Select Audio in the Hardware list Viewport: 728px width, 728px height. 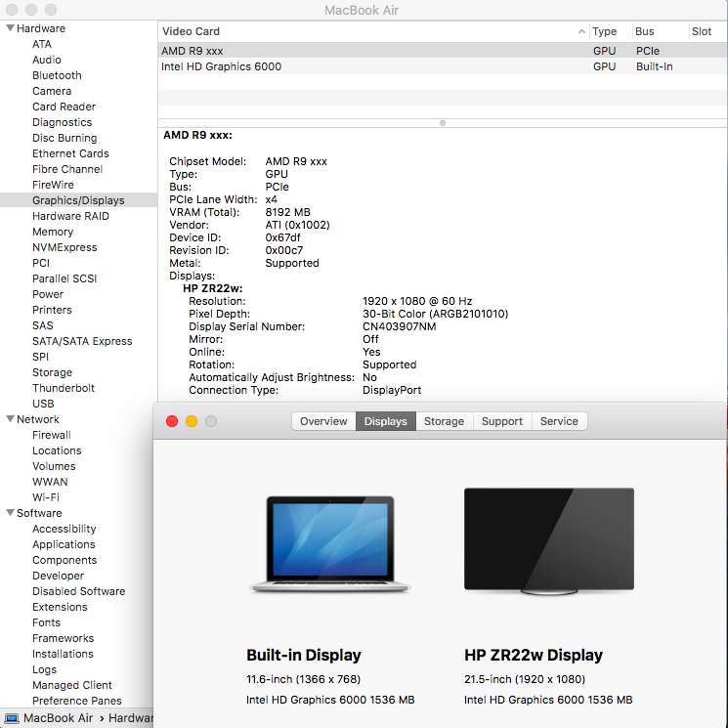click(x=47, y=60)
